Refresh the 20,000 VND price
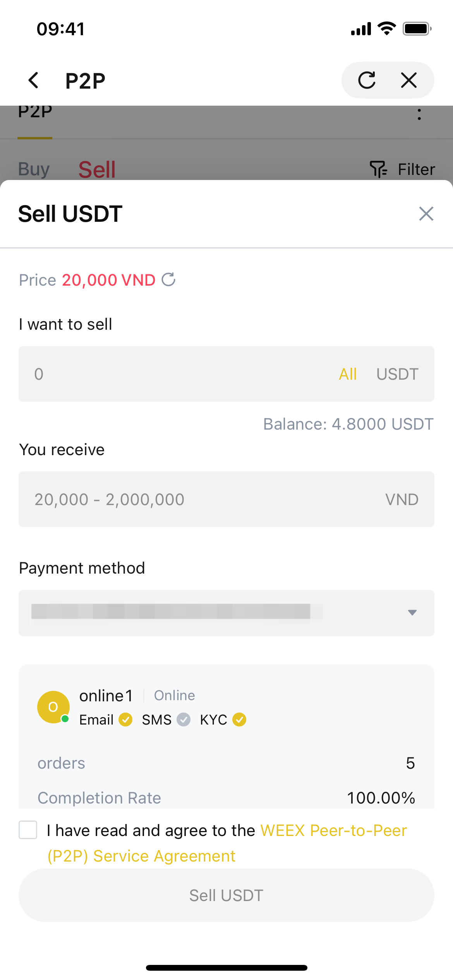Viewport: 453px width, 980px height. [168, 279]
